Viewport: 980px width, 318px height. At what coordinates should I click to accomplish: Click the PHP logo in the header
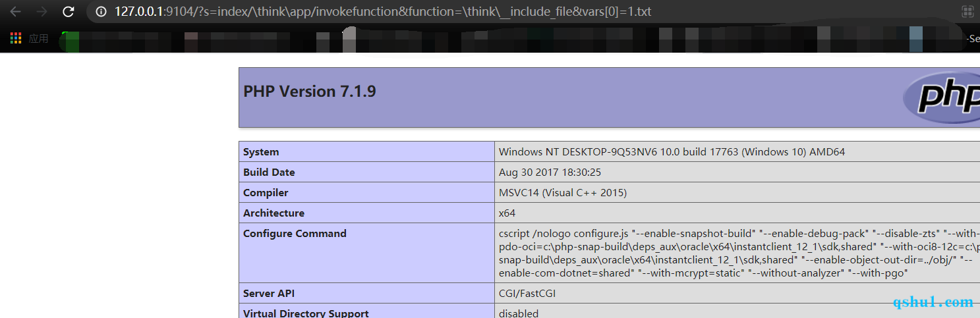click(x=941, y=97)
